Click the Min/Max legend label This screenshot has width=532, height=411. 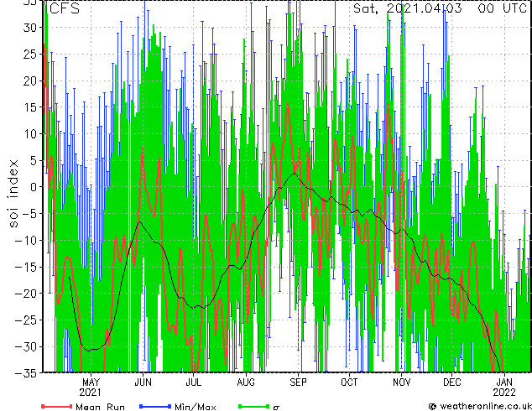[195, 407]
